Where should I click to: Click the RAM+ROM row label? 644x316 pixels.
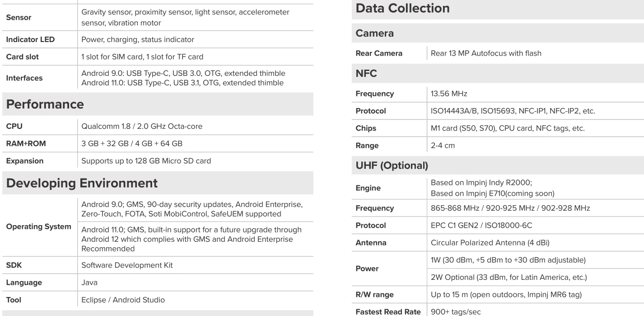26,144
